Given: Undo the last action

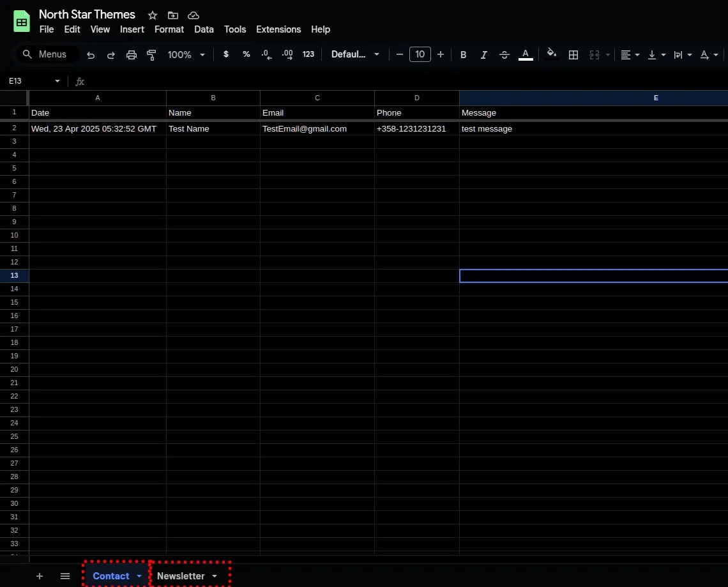Looking at the screenshot, I should [91, 55].
